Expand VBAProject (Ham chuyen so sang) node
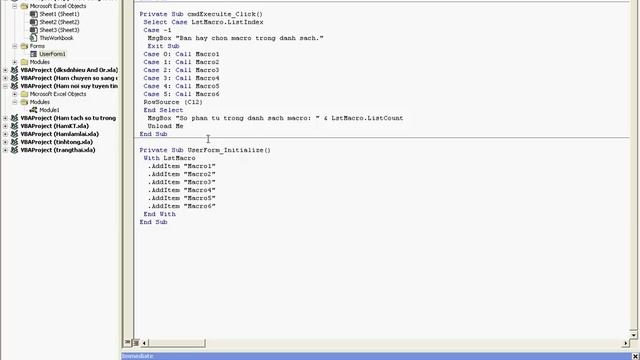Screen dimensions: 640x360 5,78
